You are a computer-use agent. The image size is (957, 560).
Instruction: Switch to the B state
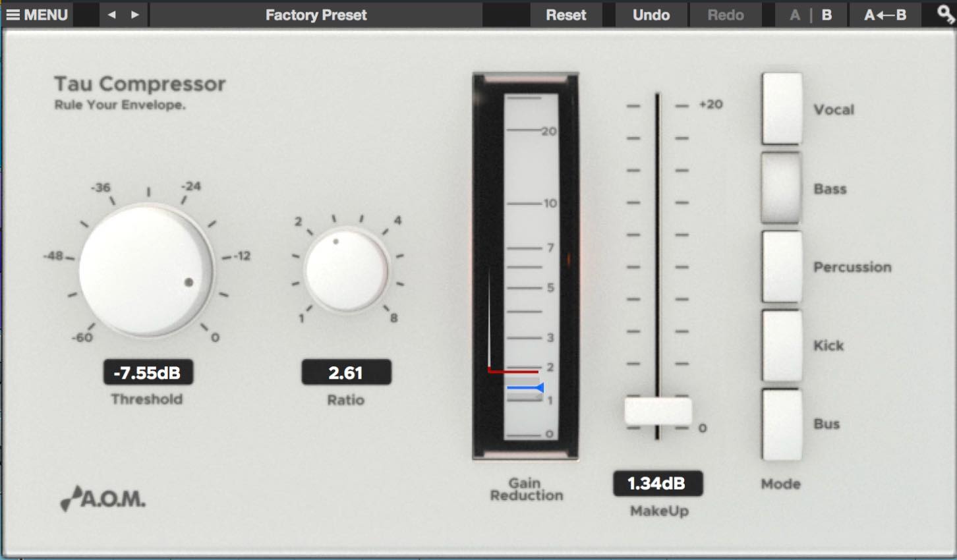click(826, 14)
